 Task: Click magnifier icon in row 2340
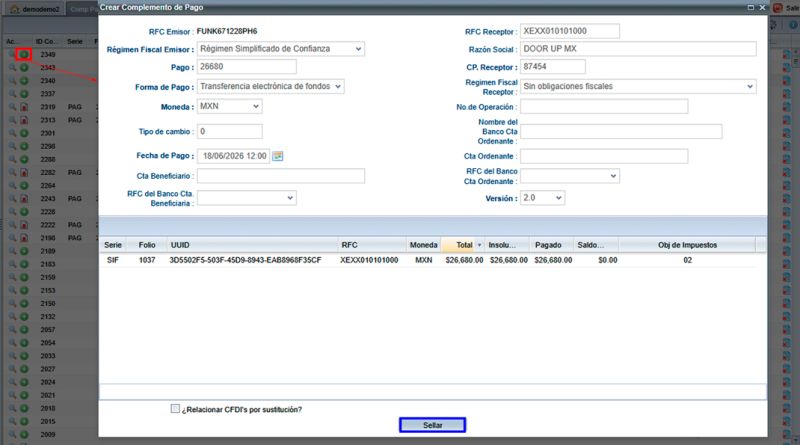pos(13,80)
